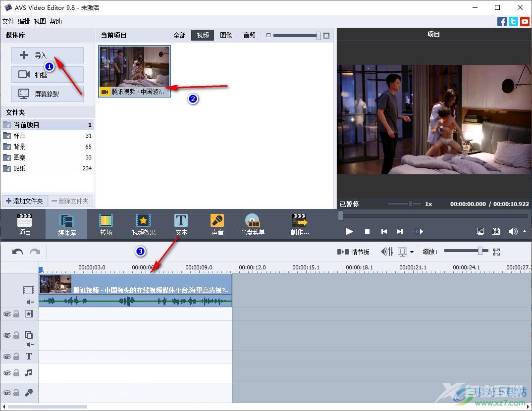Open the Facebook icon link
This screenshot has width=532, height=411.
click(502, 21)
